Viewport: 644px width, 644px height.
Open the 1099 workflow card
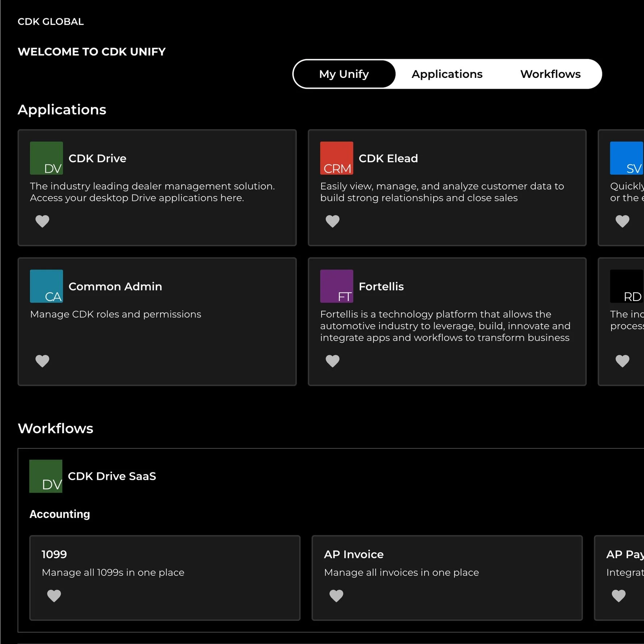tap(165, 578)
